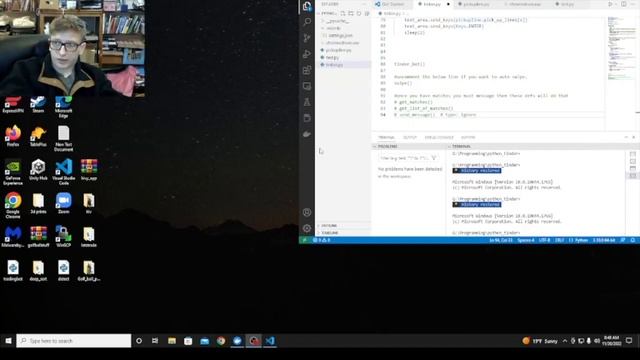Open errors and warnings count in the status bar

322,240
